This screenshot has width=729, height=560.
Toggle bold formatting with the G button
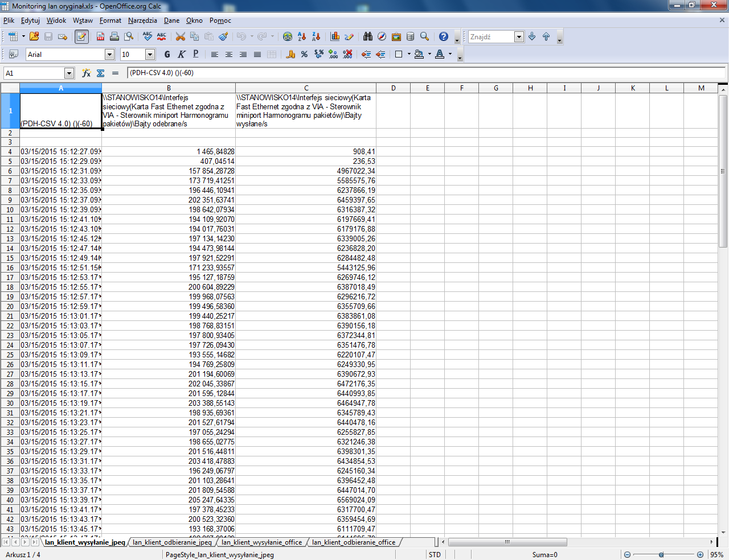pos(167,55)
